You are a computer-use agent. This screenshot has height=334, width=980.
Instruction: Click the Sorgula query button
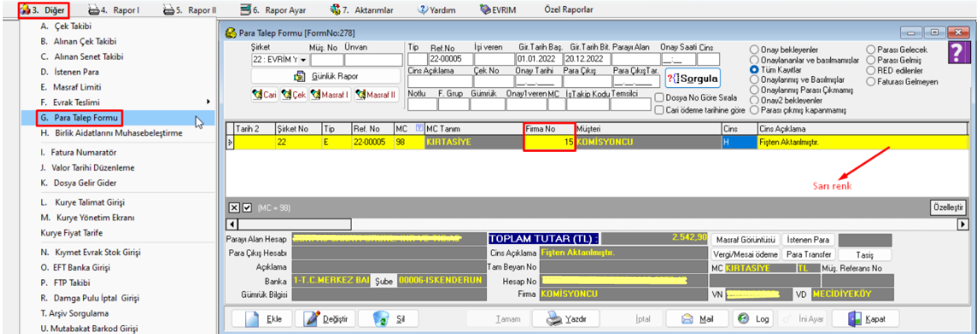(692, 78)
